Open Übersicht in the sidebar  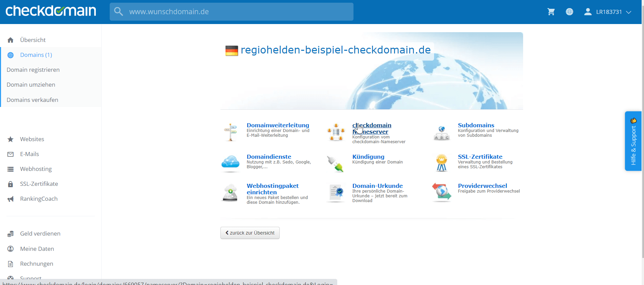click(x=33, y=40)
